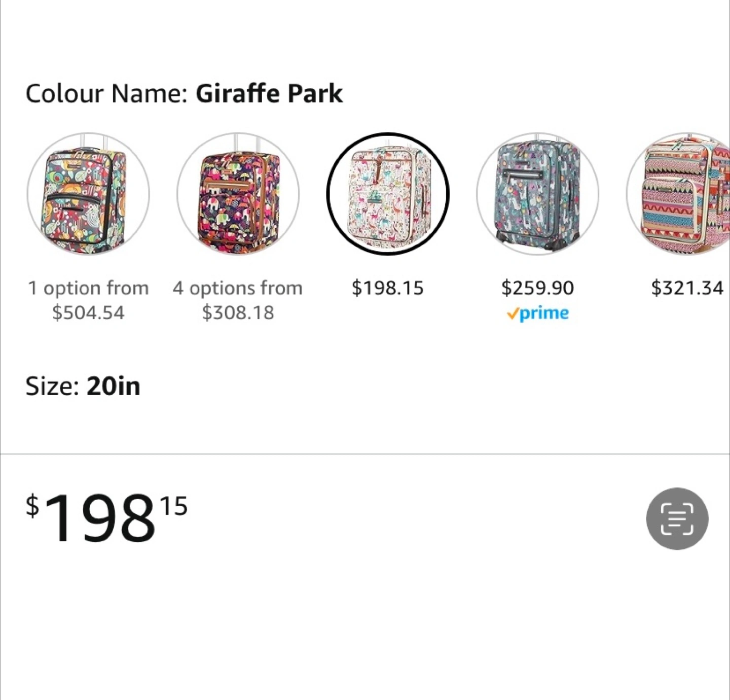Pick the gray llama pattern luggage swatch

click(537, 194)
